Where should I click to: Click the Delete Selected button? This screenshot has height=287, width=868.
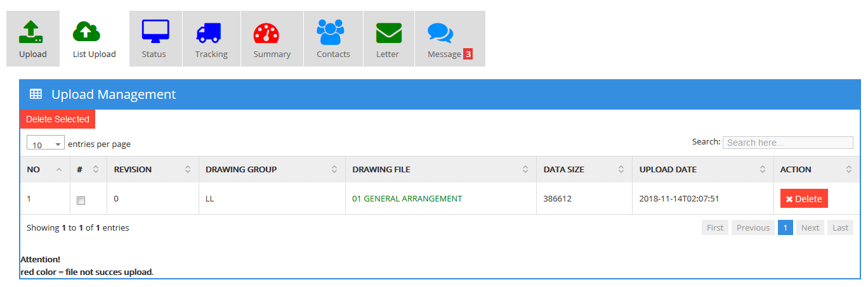pyautogui.click(x=58, y=119)
